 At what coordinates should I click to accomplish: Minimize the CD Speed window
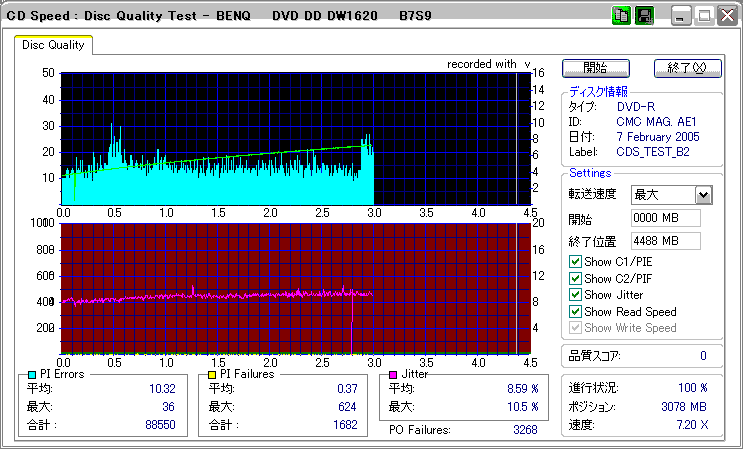680,16
